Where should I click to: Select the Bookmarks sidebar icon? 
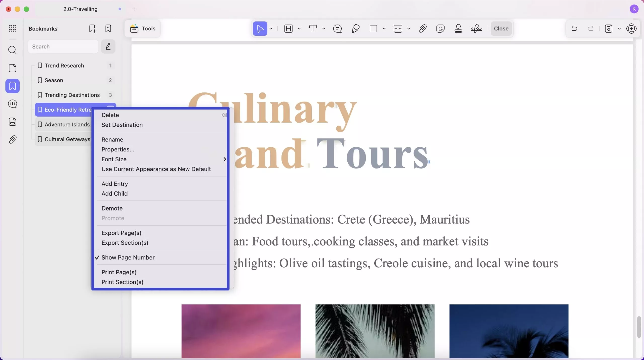pyautogui.click(x=12, y=86)
